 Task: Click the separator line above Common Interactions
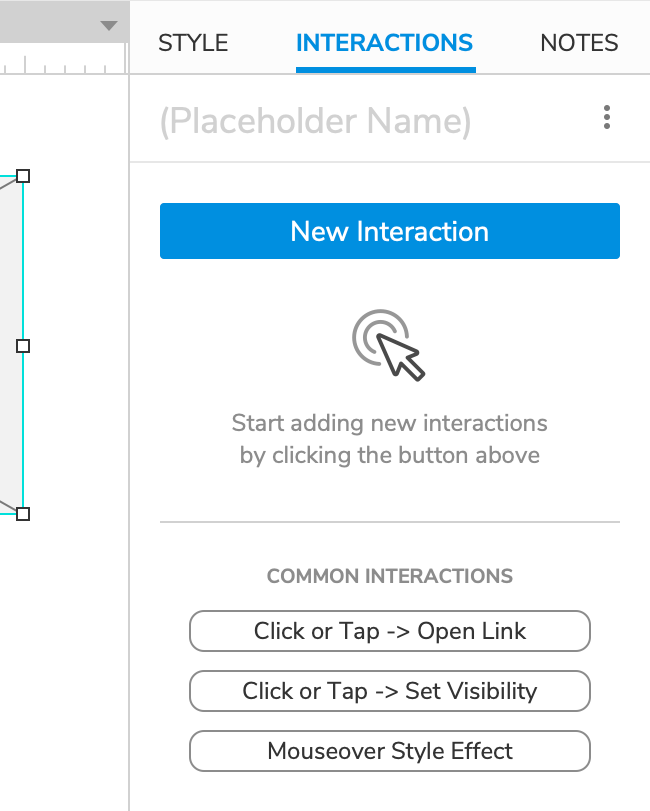(390, 522)
